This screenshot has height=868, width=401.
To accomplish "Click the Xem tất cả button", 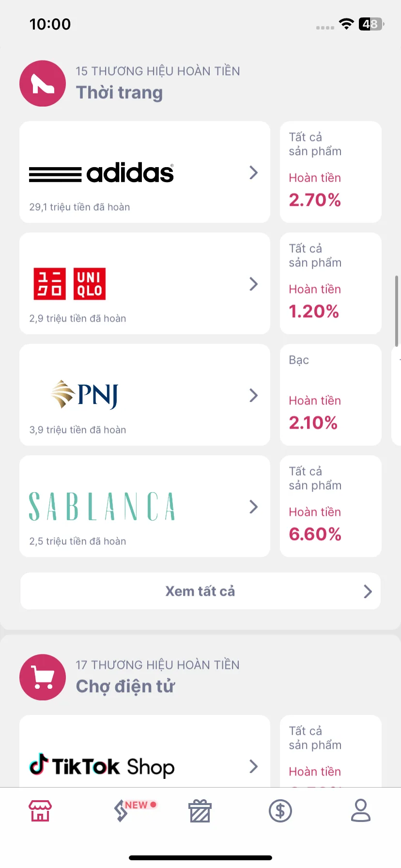I will [200, 591].
